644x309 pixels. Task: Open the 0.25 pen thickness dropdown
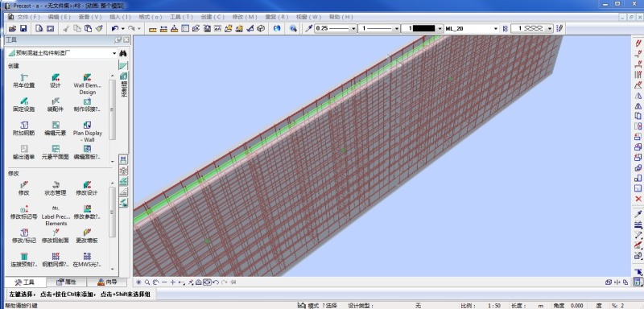[353, 29]
